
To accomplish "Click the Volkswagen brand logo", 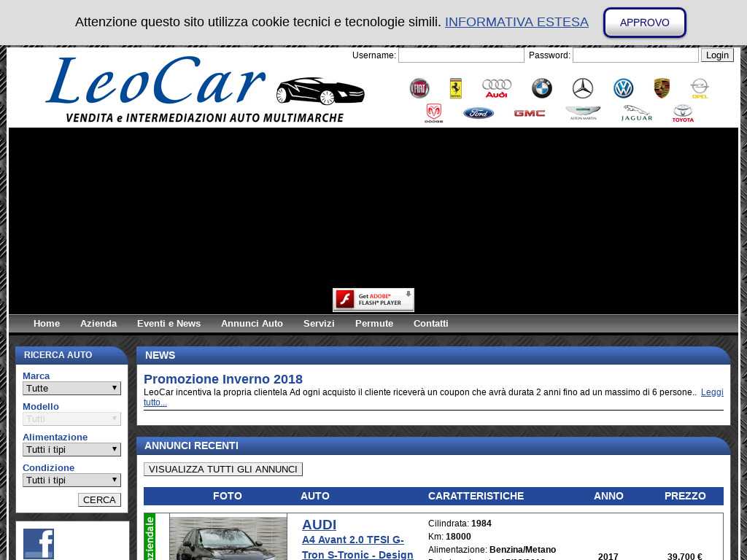I will tap(623, 89).
